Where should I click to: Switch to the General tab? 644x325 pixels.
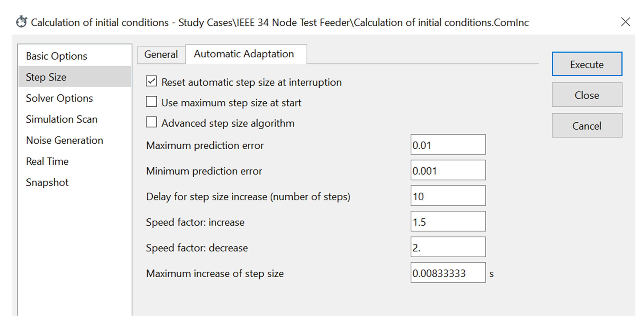[161, 54]
